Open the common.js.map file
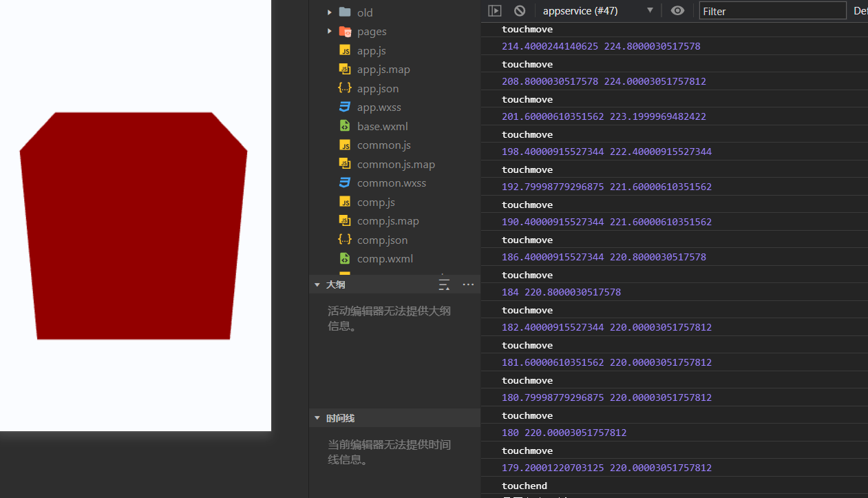 pyautogui.click(x=396, y=164)
